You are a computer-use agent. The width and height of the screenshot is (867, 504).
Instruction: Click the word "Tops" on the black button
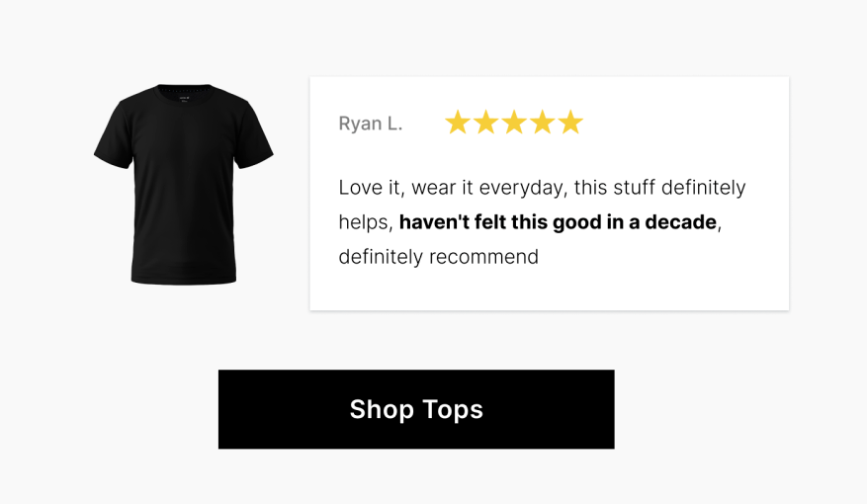click(x=453, y=409)
